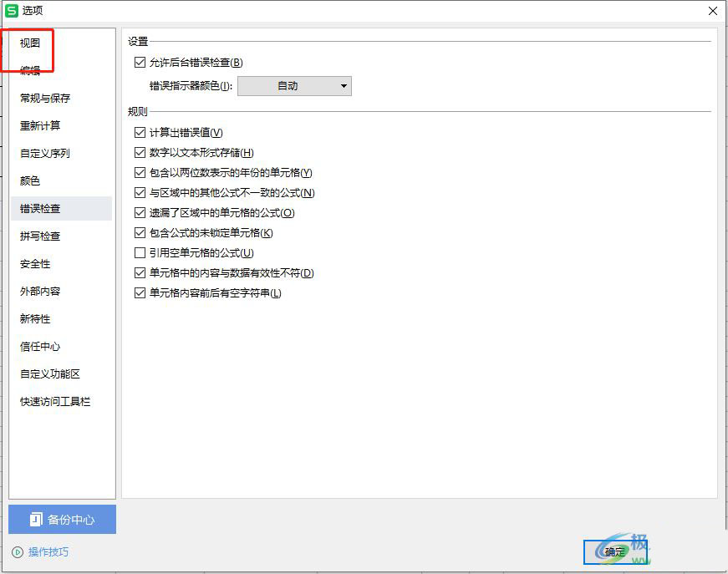
Task: Toggle 包含公式的未锁定单元格 checkbox
Action: (140, 232)
